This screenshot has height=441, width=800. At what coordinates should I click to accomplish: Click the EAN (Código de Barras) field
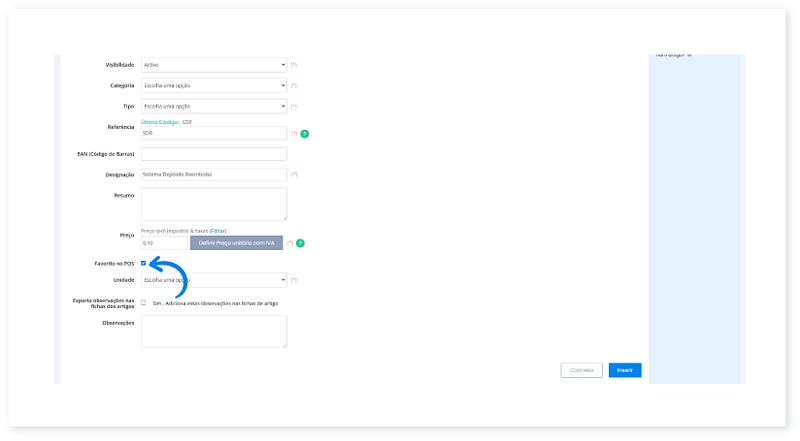pyautogui.click(x=214, y=154)
